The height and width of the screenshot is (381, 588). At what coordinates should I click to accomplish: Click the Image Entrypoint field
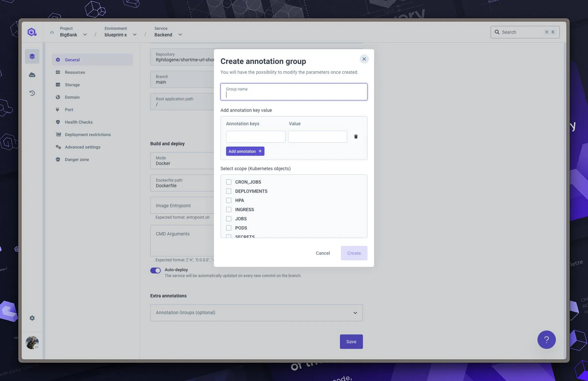click(182, 205)
